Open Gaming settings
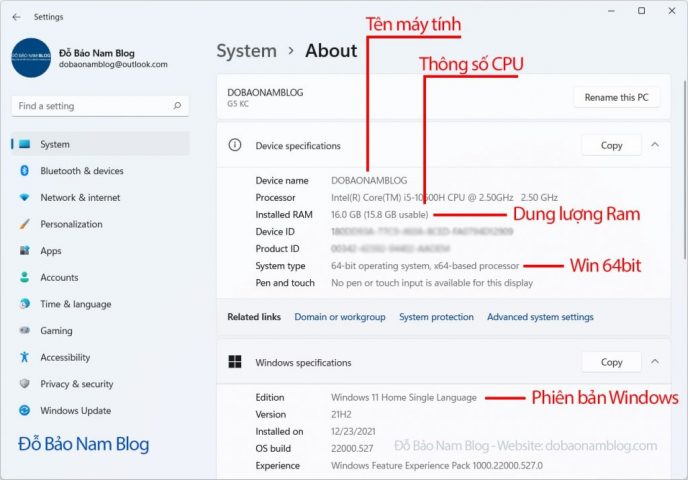 [x=56, y=331]
